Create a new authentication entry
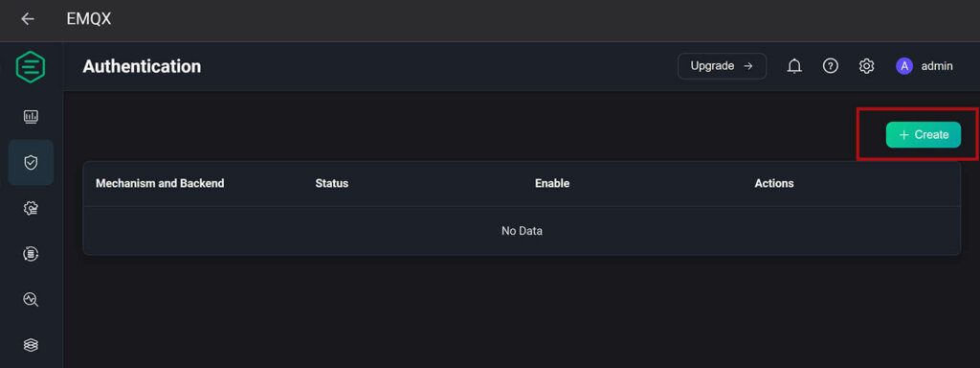 tap(924, 134)
